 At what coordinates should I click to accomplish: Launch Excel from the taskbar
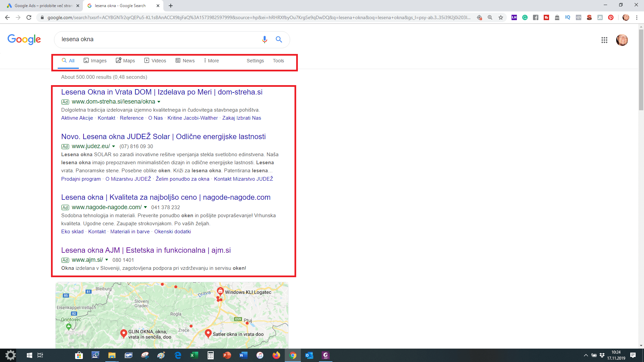coord(194,355)
